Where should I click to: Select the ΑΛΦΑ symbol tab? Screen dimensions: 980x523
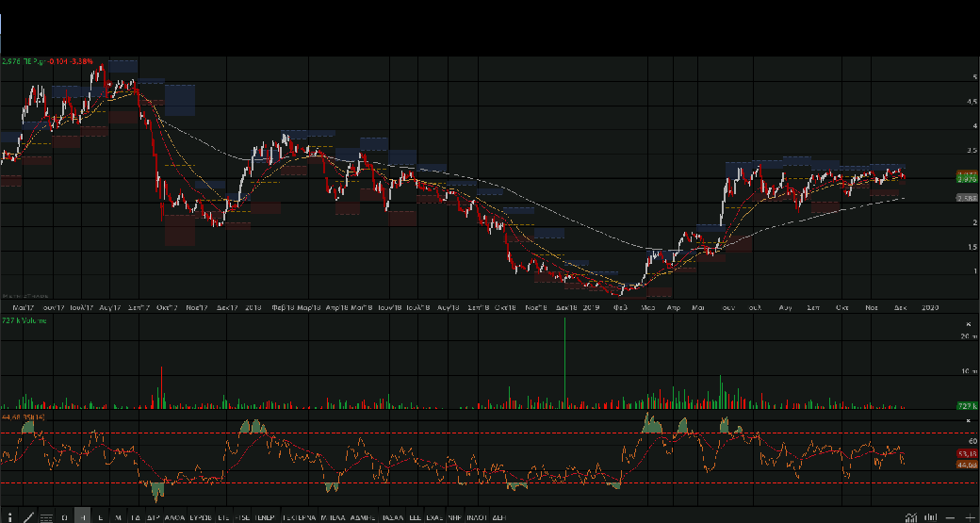coord(175,516)
